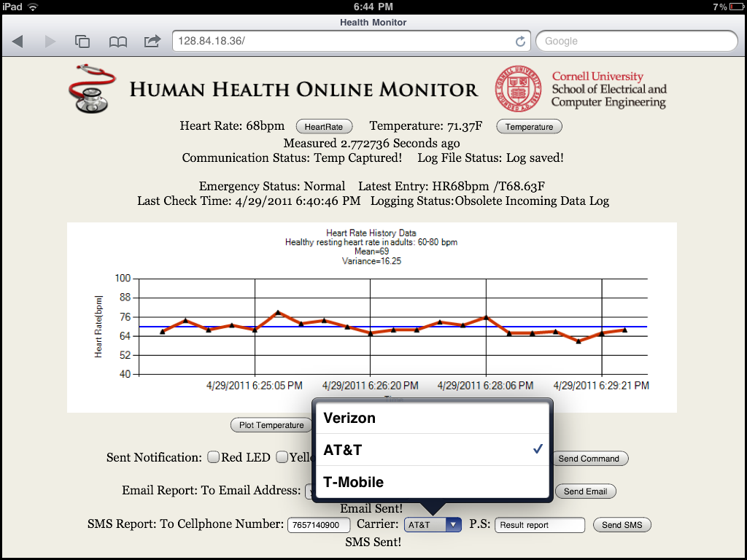The image size is (747, 560).
Task: Open the Safari pages/tabs icon
Action: coord(82,42)
